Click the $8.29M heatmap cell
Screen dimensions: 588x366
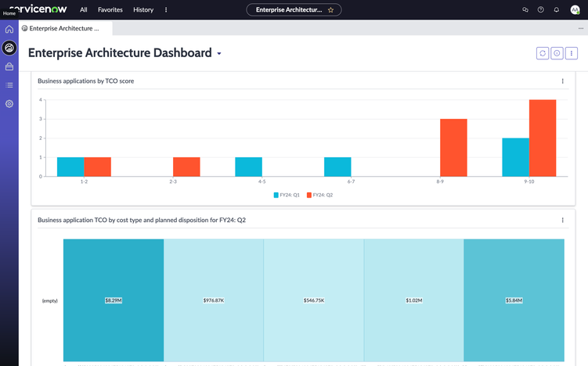point(114,300)
